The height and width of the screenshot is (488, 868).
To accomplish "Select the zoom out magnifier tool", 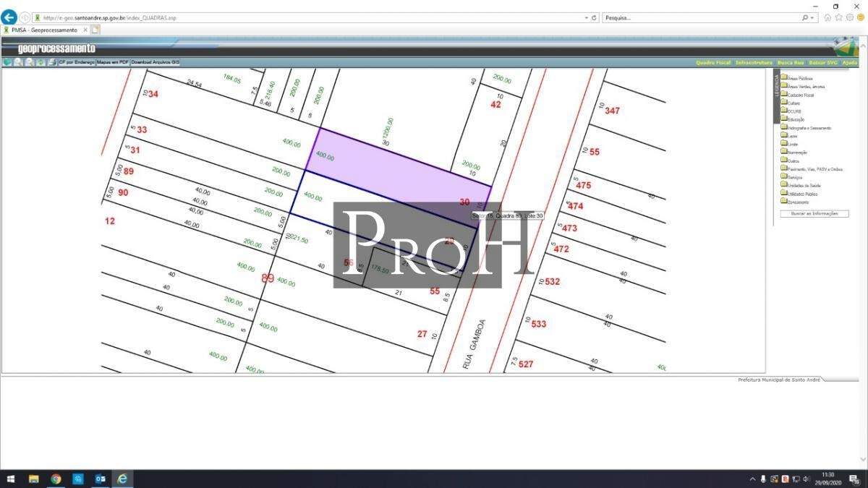I will 29,62.
